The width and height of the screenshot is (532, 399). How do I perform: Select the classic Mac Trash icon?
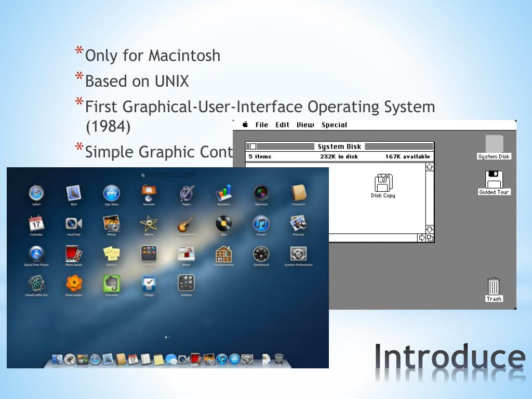point(494,290)
